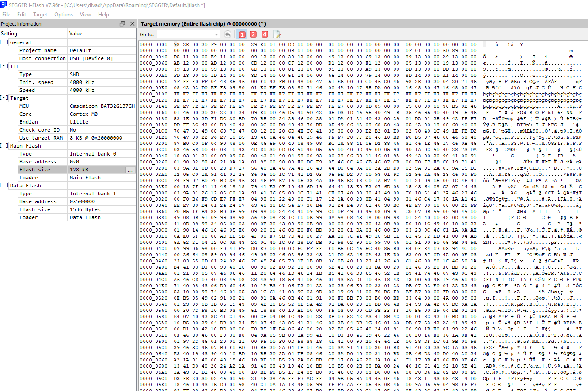Collapse the Data Flash section

[x=4, y=186]
